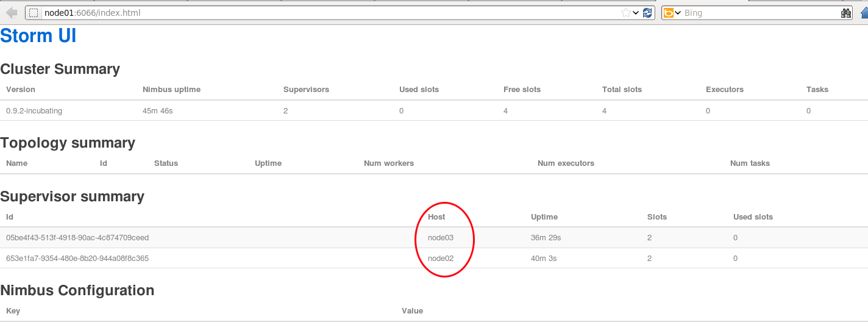The width and height of the screenshot is (868, 322).
Task: Click the search binoculars icon
Action: [845, 12]
